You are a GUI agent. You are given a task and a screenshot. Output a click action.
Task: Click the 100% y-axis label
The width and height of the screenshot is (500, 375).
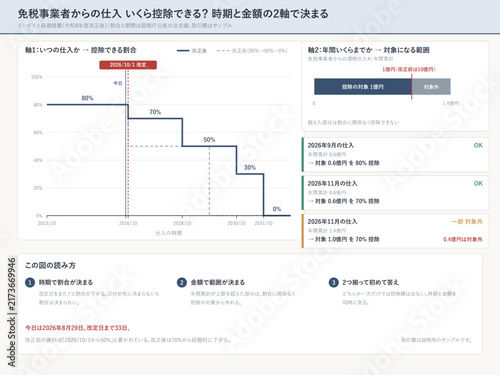click(37, 77)
